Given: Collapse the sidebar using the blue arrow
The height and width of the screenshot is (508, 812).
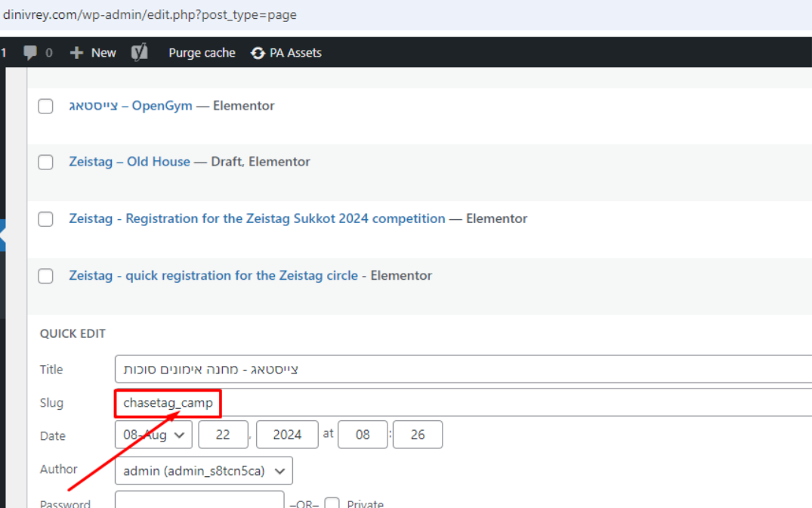Looking at the screenshot, I should coord(3,236).
